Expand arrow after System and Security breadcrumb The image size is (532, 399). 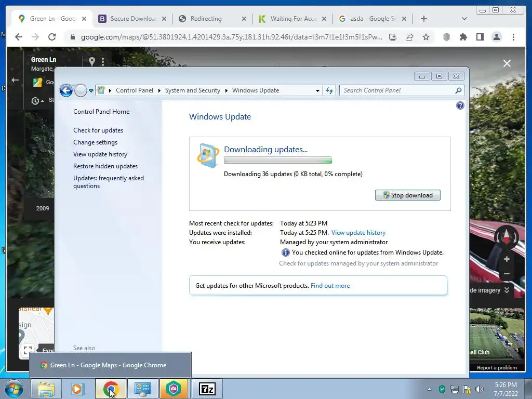tap(227, 90)
